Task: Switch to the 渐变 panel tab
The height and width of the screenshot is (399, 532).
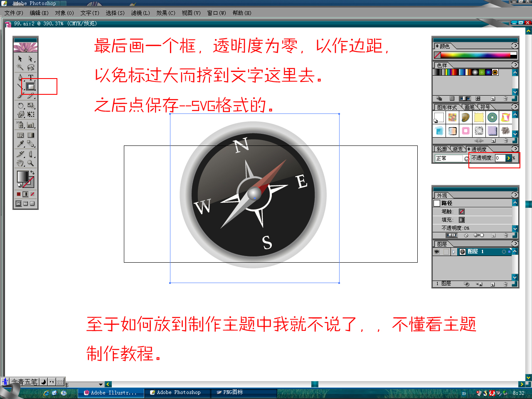Action: point(458,149)
